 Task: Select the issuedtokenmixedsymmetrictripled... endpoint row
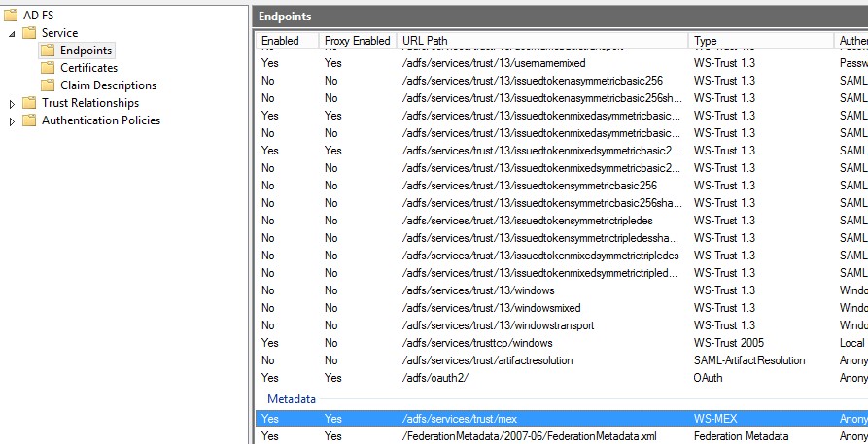562,273
